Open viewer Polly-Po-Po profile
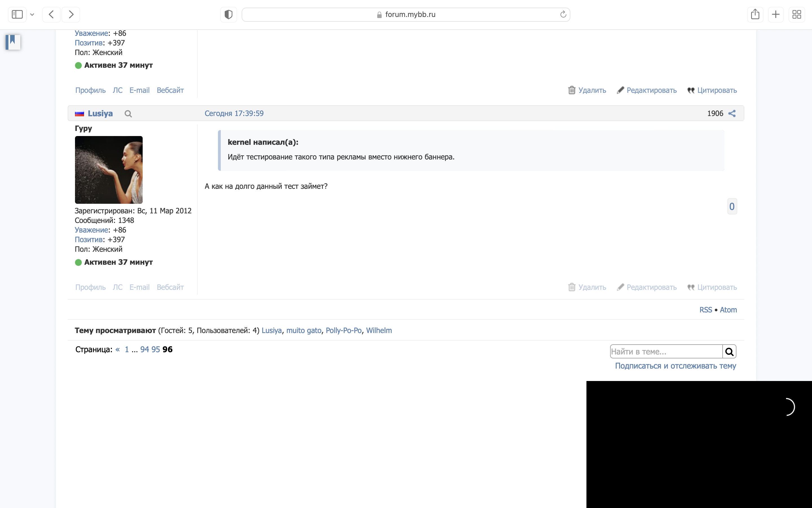Screen dimensions: 812x508 pyautogui.click(x=344, y=330)
